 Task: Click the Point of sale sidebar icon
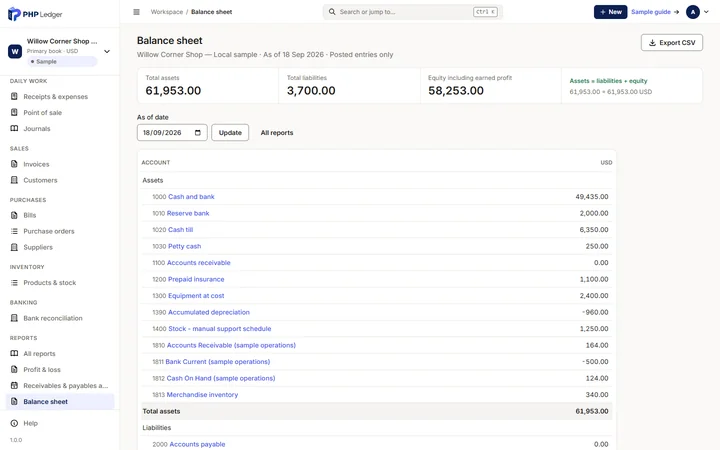(14, 112)
